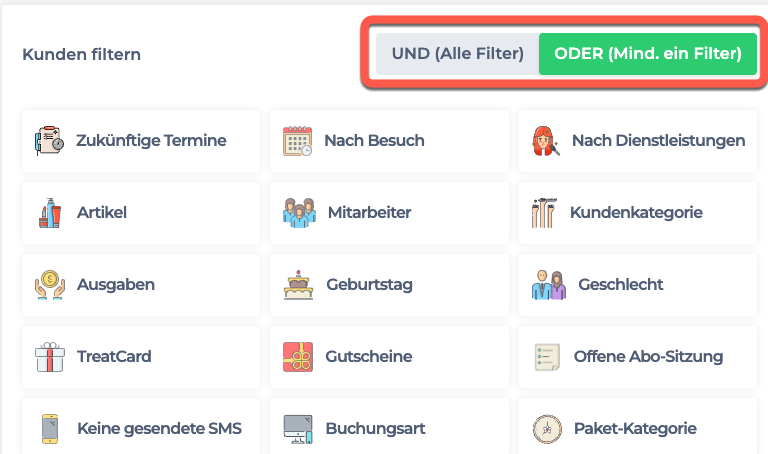Click the Keine gesendete SMS phone icon
This screenshot has width=768, height=454.
point(49,429)
